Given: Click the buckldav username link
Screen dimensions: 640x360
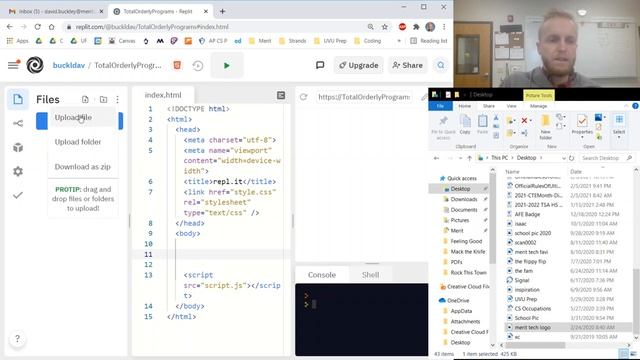Looking at the screenshot, I should (69, 65).
